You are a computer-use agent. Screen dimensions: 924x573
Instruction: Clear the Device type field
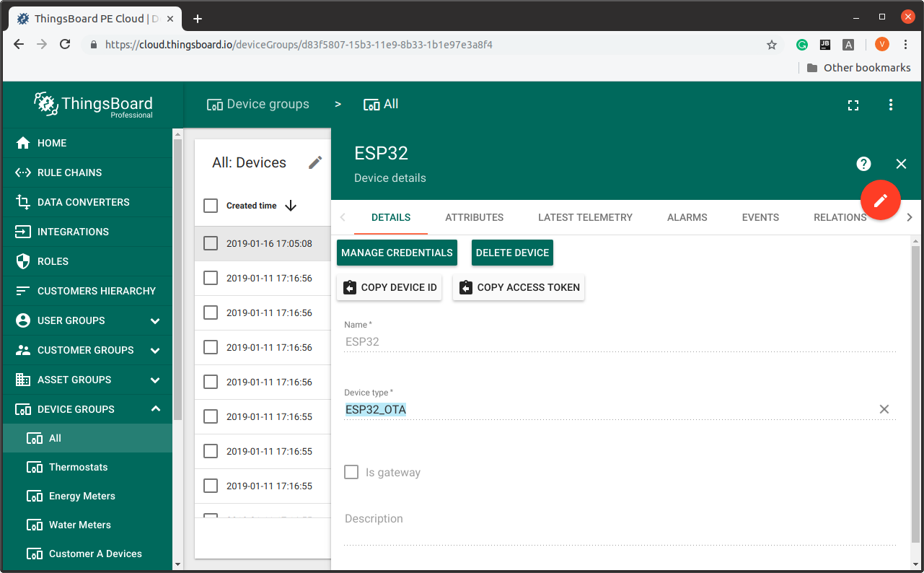[884, 409]
